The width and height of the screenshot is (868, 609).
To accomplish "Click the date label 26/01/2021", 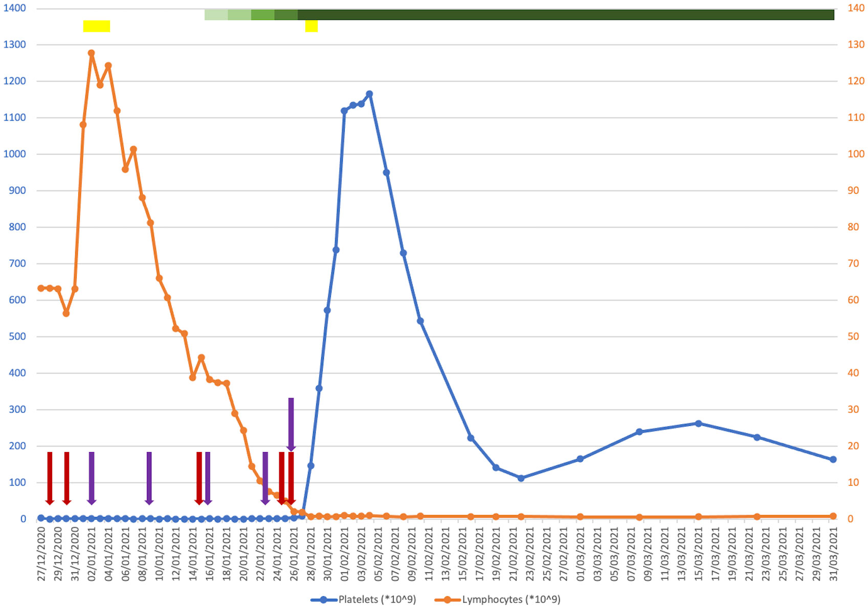I will (x=294, y=554).
